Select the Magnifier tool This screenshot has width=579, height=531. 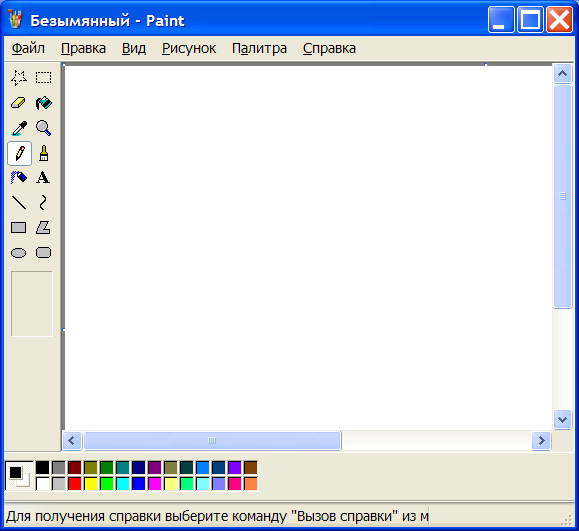44,128
